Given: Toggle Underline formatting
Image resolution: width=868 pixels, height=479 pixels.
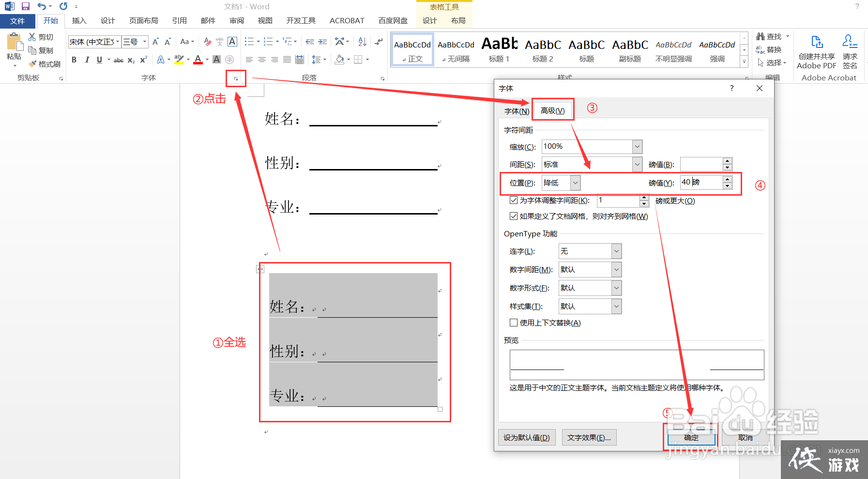Looking at the screenshot, I should coord(99,60).
